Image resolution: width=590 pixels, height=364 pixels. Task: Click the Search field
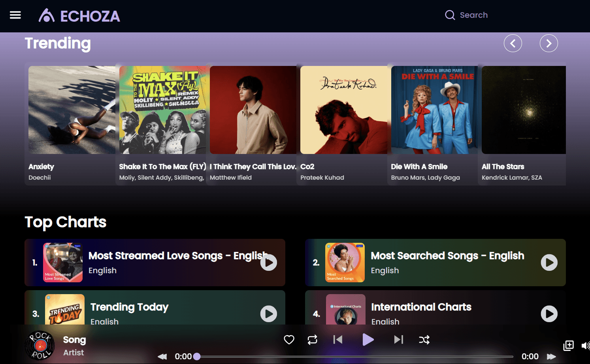tap(473, 15)
